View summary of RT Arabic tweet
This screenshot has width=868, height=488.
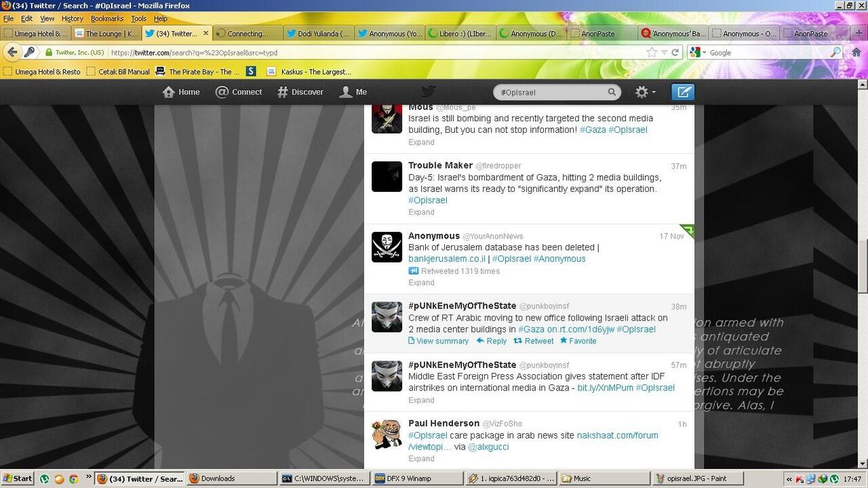[438, 341]
